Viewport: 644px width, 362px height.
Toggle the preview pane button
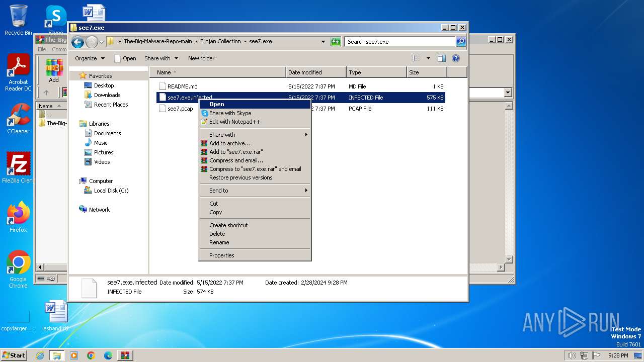[x=441, y=58]
